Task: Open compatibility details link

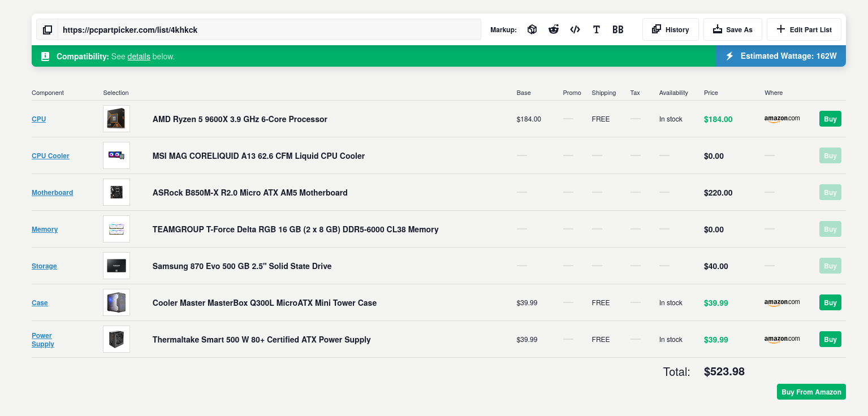Action: 139,57
